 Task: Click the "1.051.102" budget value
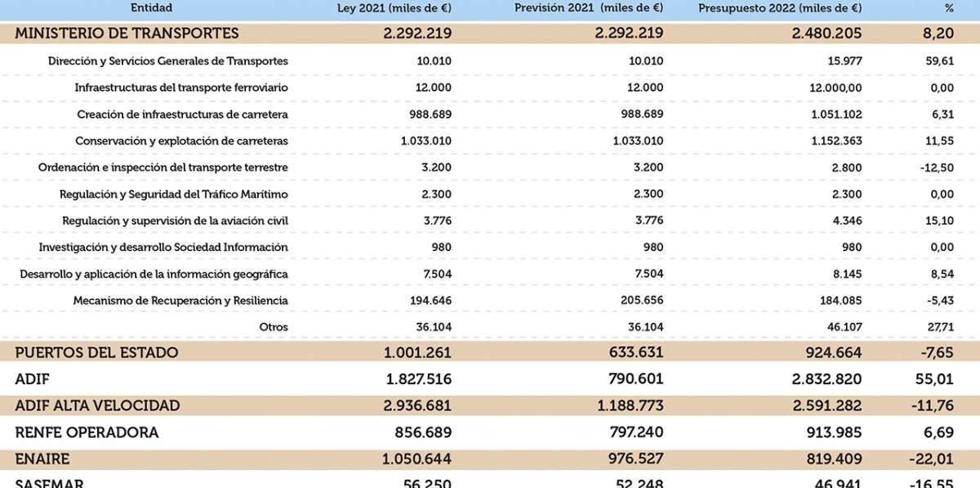tap(835, 114)
